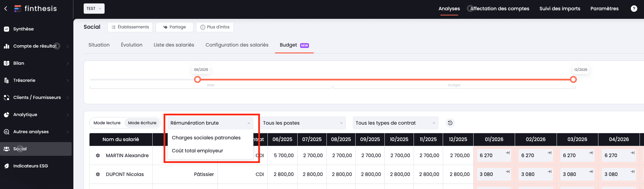Select Coût total employeur option
The height and width of the screenshot is (189, 644).
(210, 151)
